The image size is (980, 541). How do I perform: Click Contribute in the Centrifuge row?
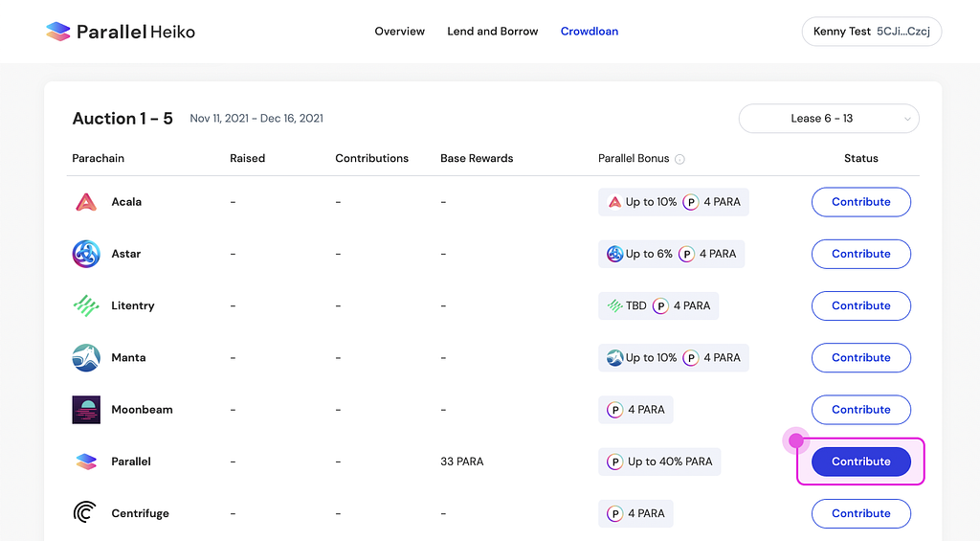[x=860, y=513]
